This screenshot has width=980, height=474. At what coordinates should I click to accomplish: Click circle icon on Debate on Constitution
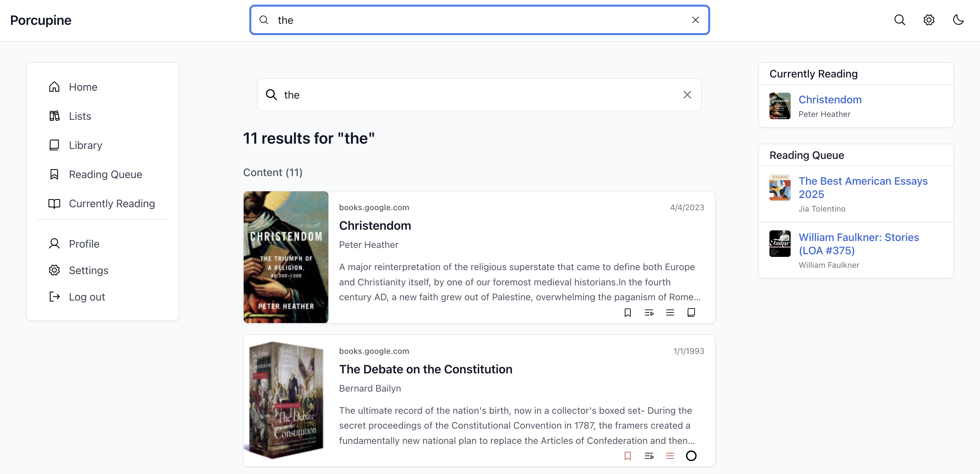click(x=691, y=456)
